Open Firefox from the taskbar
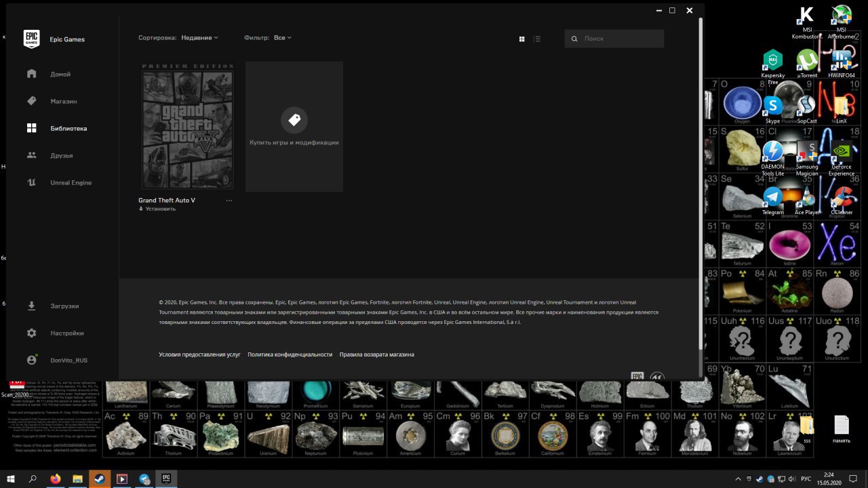This screenshot has width=868, height=488. coord(55,479)
